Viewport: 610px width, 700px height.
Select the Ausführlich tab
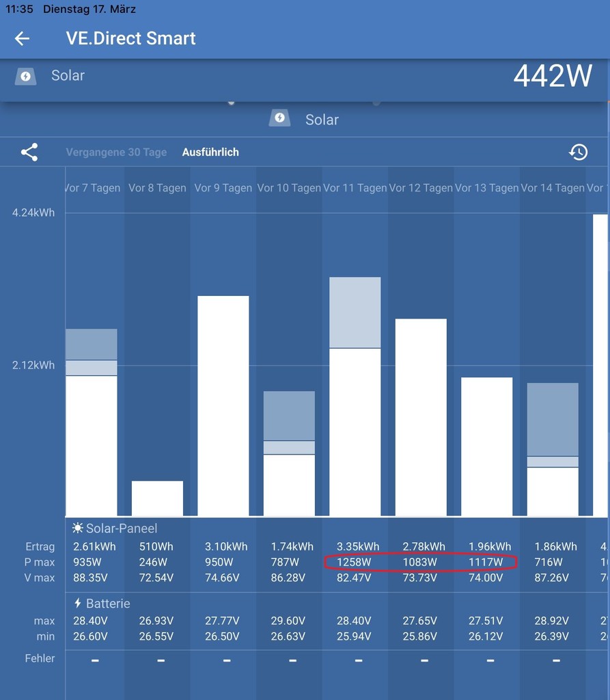[x=210, y=152]
